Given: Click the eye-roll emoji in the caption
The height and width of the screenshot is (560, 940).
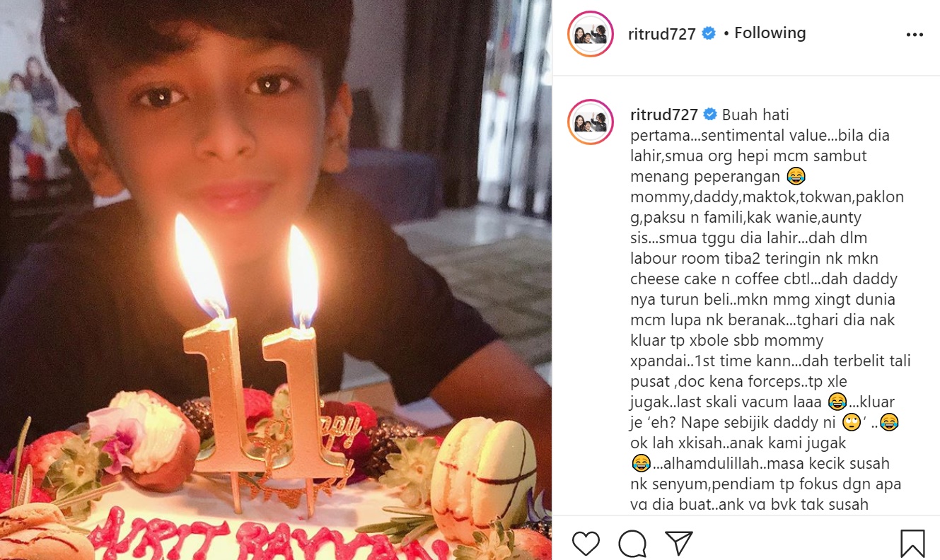Looking at the screenshot, I should tap(847, 423).
